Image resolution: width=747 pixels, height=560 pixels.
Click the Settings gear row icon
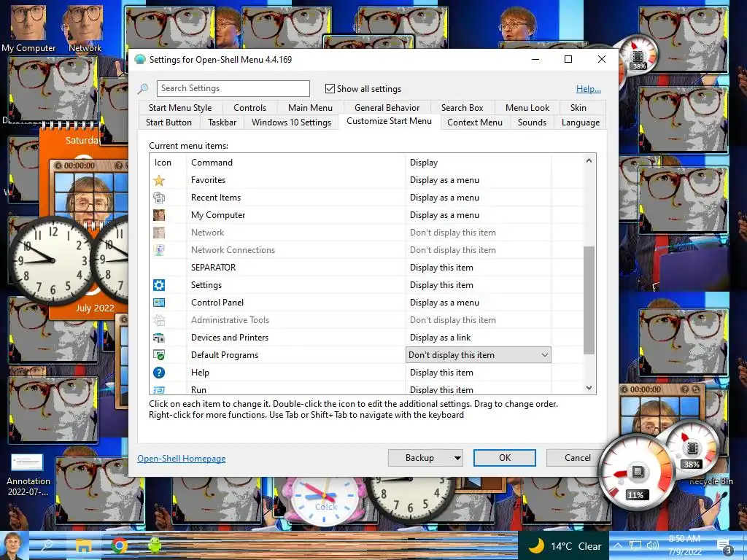pos(158,285)
